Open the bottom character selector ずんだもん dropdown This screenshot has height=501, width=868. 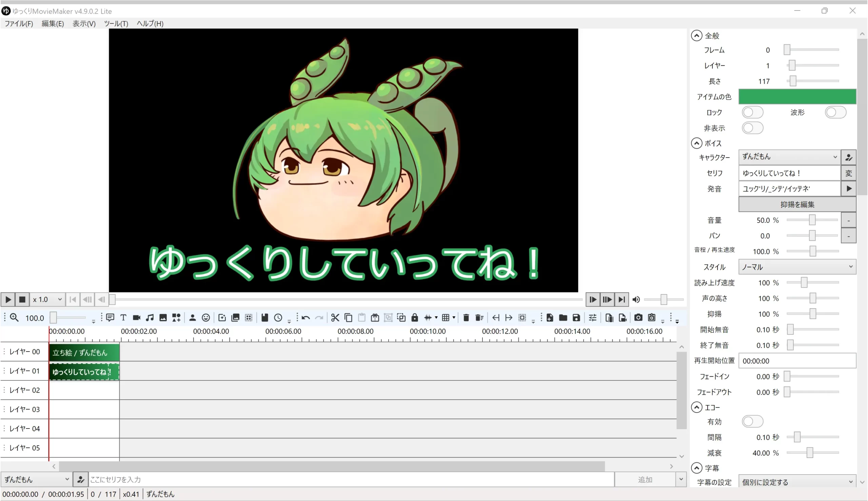(x=36, y=479)
